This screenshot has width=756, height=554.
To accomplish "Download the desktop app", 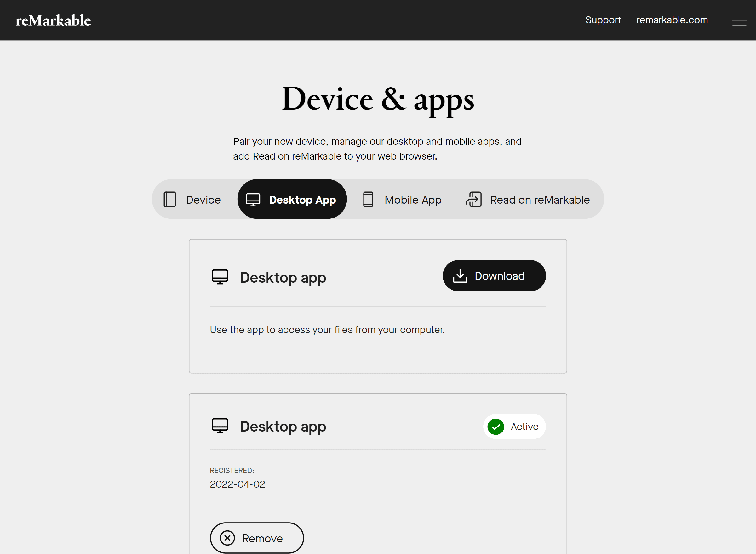I will point(494,276).
